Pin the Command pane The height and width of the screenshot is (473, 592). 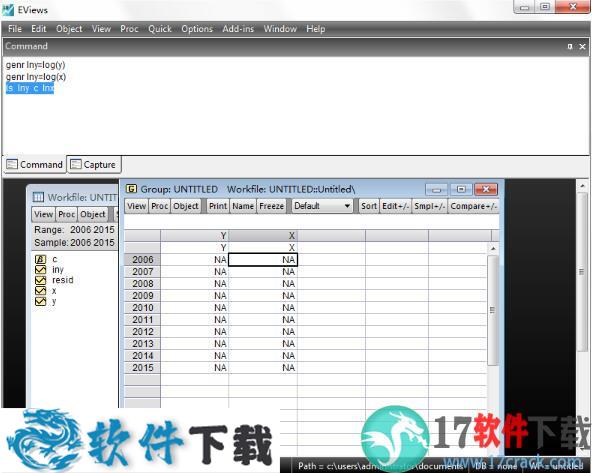[570, 46]
